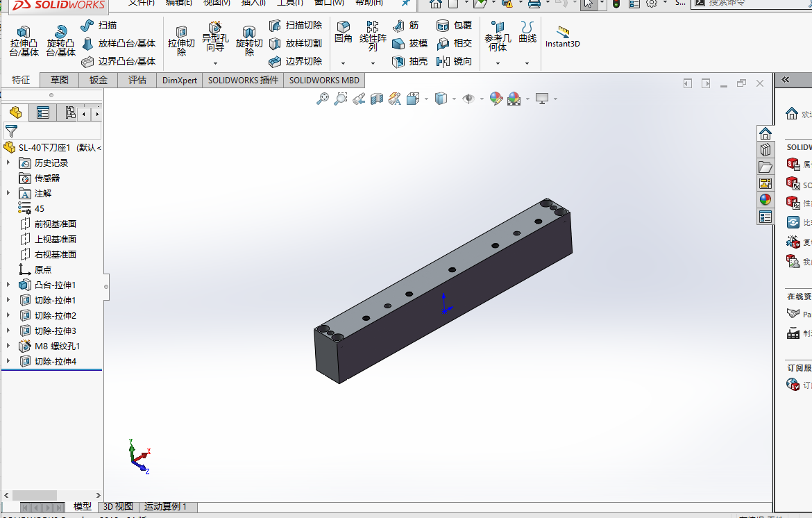Choose 放样切割 lofted cut tool
Screen dimensions: 812x518
[296, 43]
